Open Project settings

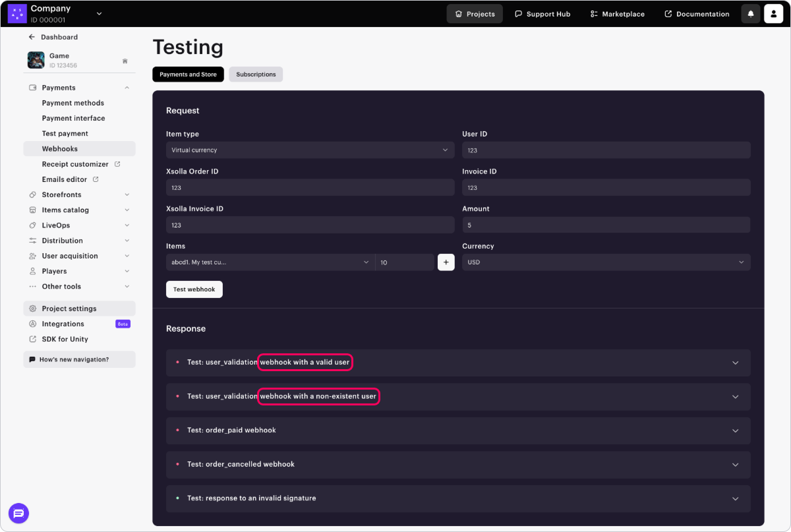(79, 309)
